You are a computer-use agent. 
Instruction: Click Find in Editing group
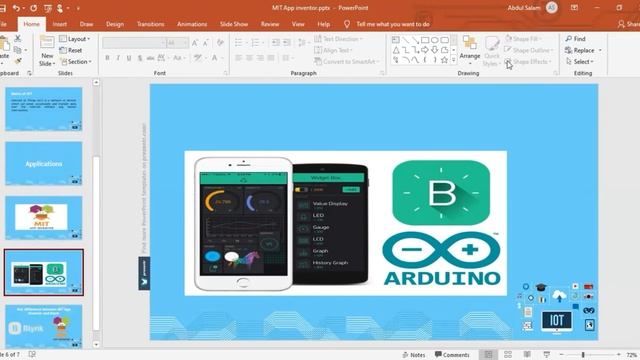pyautogui.click(x=576, y=39)
